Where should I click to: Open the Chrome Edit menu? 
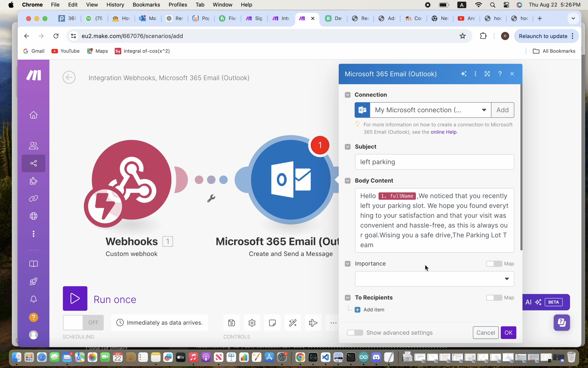point(73,5)
